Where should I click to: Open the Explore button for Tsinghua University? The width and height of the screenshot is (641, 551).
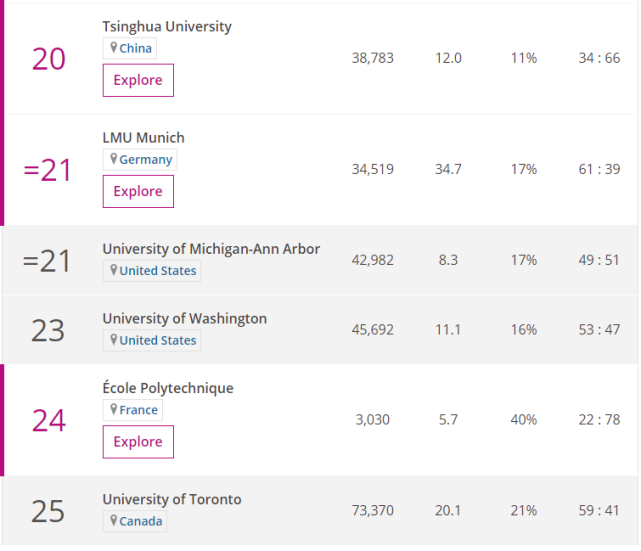[x=138, y=80]
